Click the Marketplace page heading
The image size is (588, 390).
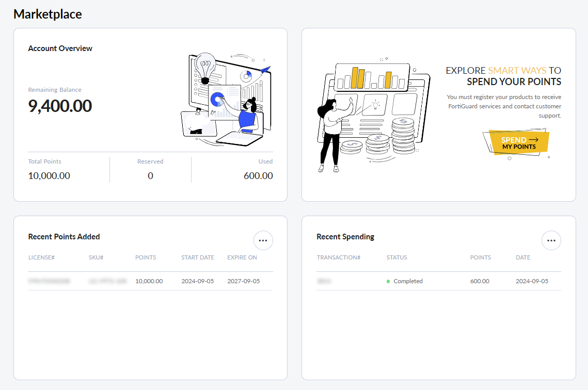[x=47, y=14]
